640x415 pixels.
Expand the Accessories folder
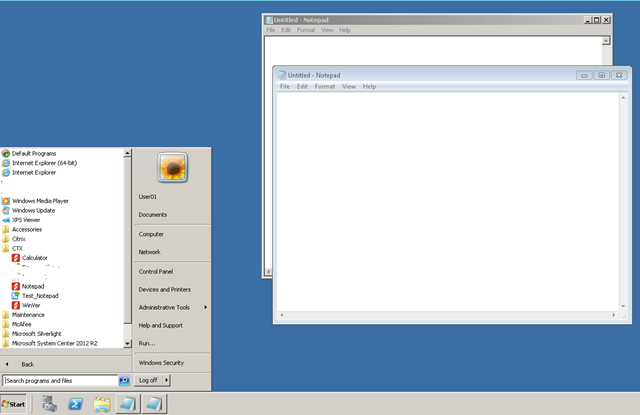point(27,229)
